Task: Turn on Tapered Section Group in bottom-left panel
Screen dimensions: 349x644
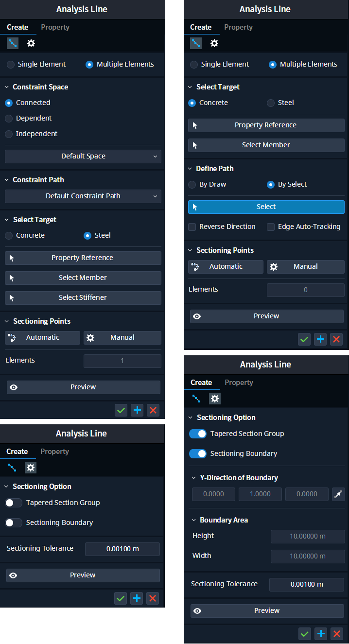Action: click(x=14, y=503)
